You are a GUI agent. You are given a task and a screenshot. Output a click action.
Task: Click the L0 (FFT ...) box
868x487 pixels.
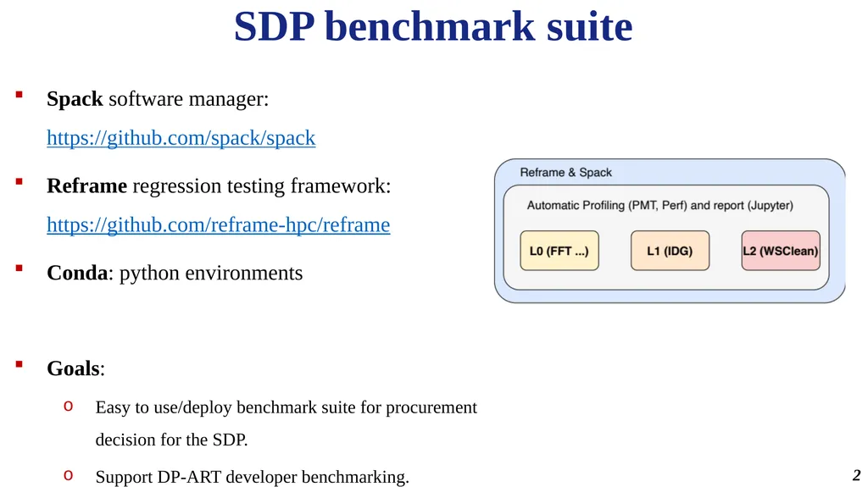[559, 251]
